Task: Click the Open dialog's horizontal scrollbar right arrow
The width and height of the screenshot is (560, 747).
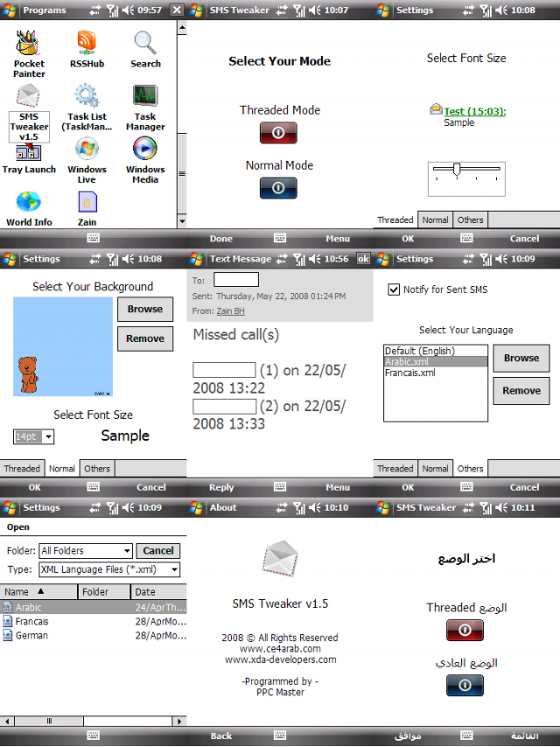Action: tap(179, 721)
